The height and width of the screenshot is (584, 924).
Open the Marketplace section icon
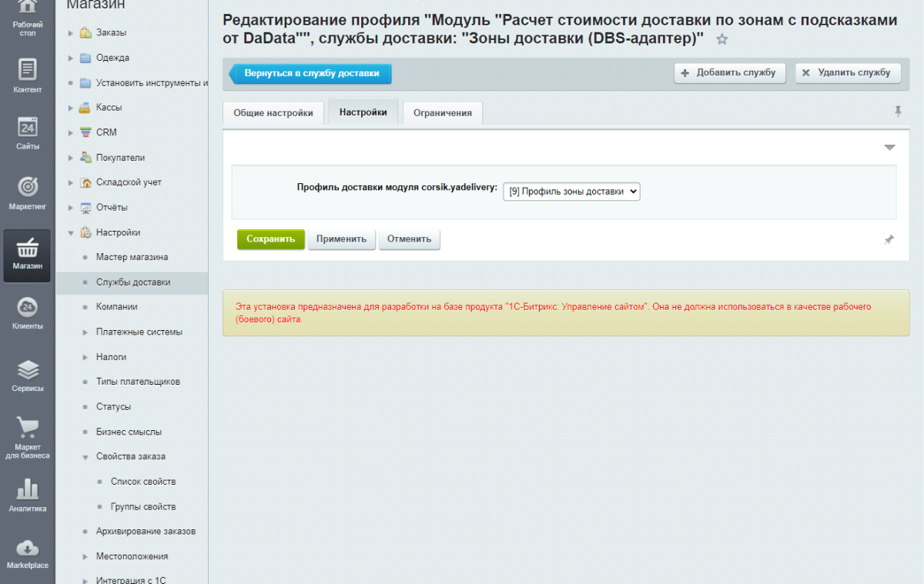(x=27, y=554)
